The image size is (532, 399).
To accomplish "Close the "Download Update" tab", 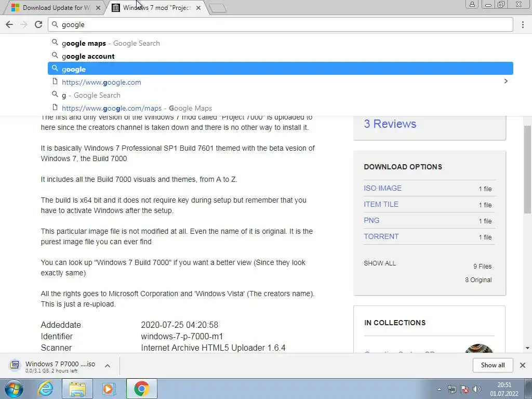I will [98, 7].
